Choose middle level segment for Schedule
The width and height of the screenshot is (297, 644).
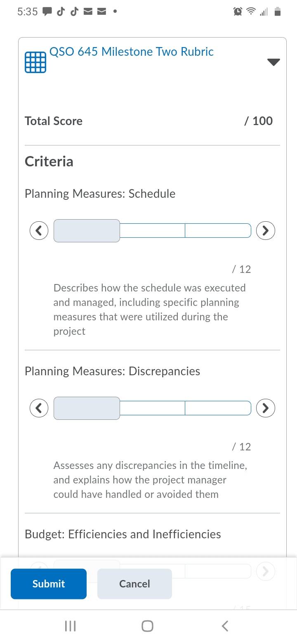click(x=152, y=230)
